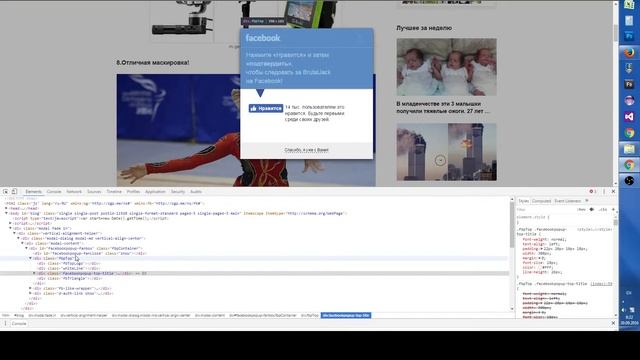Screen dimensions: 640x360
Task: Click the color #fff swatch in styles
Action: coord(540,268)
